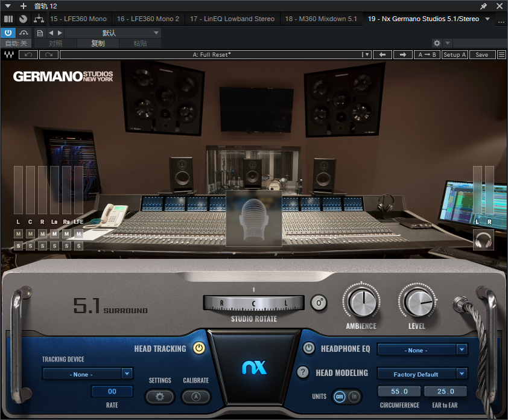Add a new insert with plus icon

[x=24, y=6]
